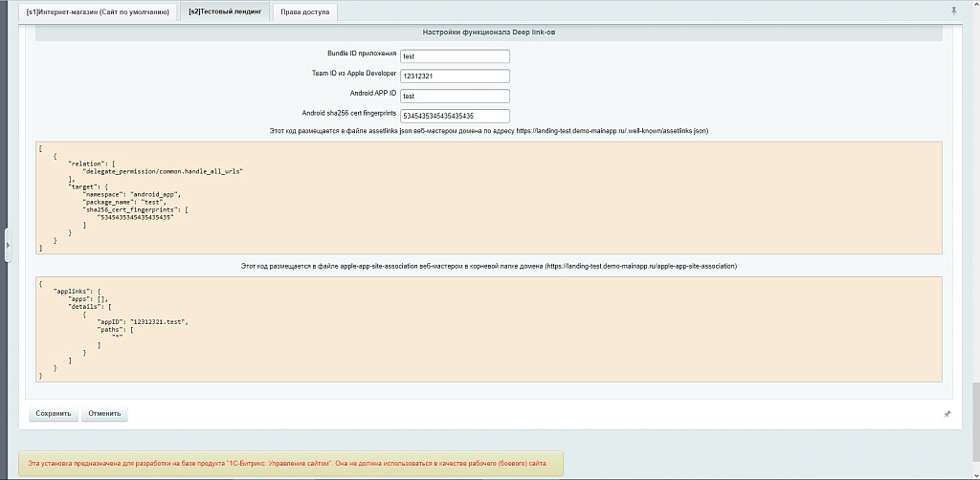Expand the collapsed left sidebar handle
The width and height of the screenshot is (980, 480).
tap(8, 246)
